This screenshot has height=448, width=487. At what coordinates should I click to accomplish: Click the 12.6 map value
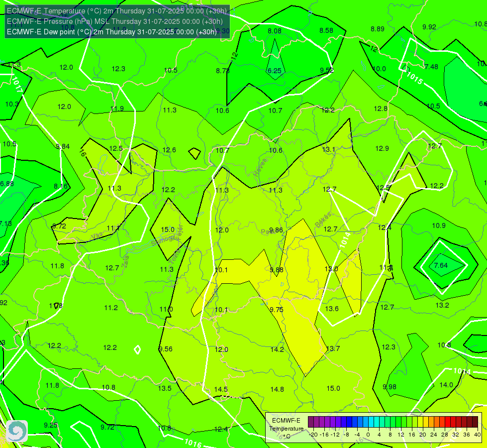[x=169, y=150]
